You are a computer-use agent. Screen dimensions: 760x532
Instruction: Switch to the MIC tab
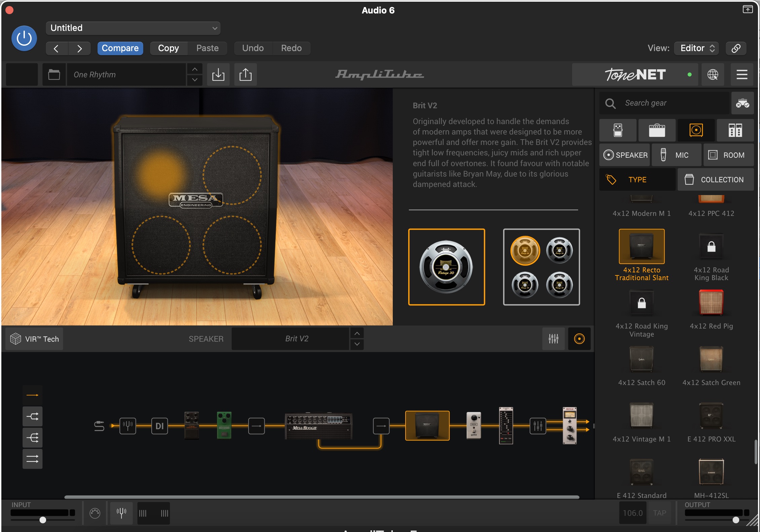tap(677, 155)
